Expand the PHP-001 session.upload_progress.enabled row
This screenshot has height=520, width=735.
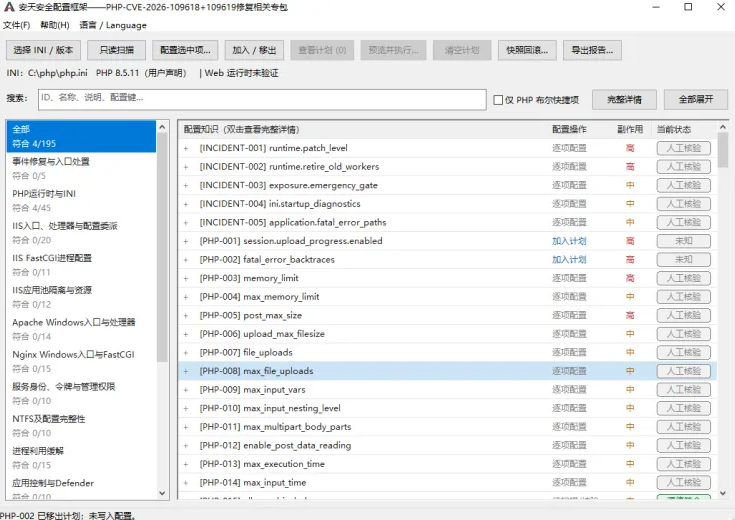click(186, 241)
